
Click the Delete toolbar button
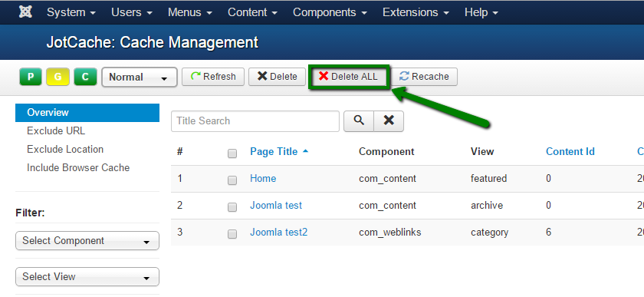[x=278, y=77]
